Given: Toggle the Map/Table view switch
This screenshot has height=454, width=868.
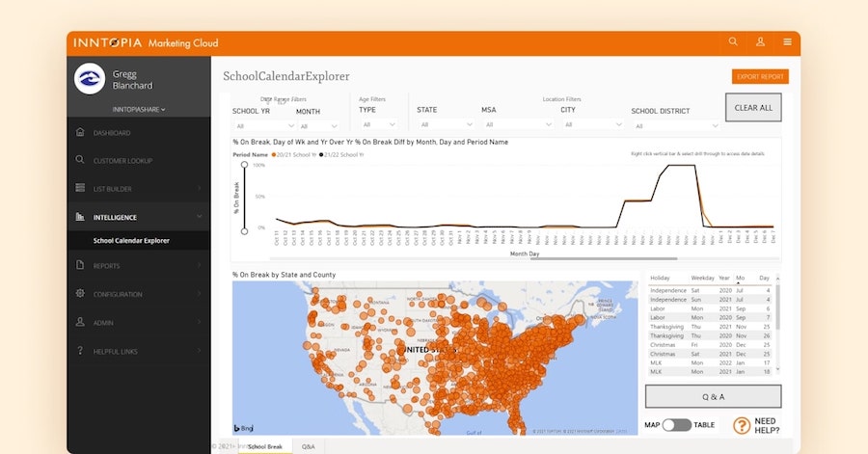Looking at the screenshot, I should 676,425.
